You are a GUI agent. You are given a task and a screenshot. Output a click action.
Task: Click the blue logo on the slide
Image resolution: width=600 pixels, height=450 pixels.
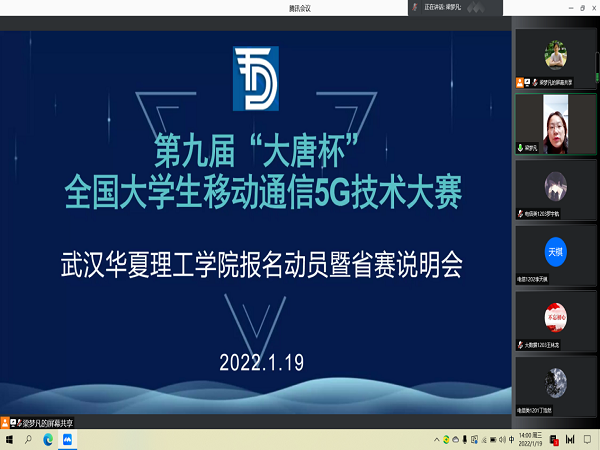click(256, 78)
